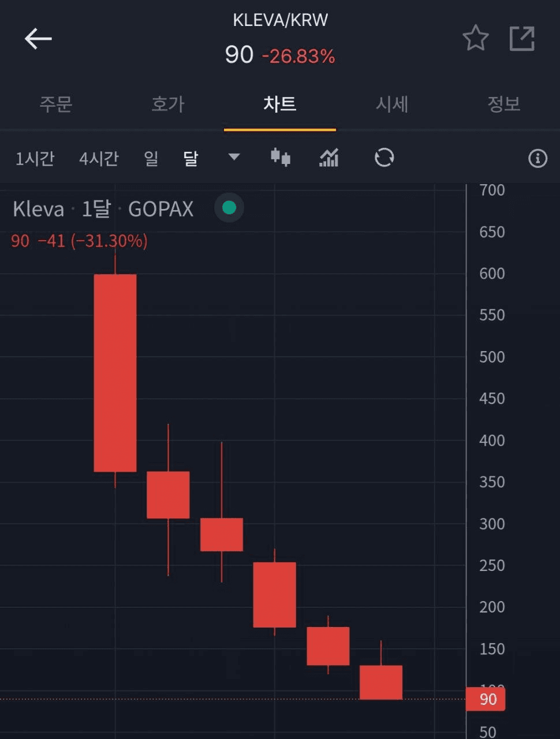Select the 일 interval

pyautogui.click(x=151, y=158)
